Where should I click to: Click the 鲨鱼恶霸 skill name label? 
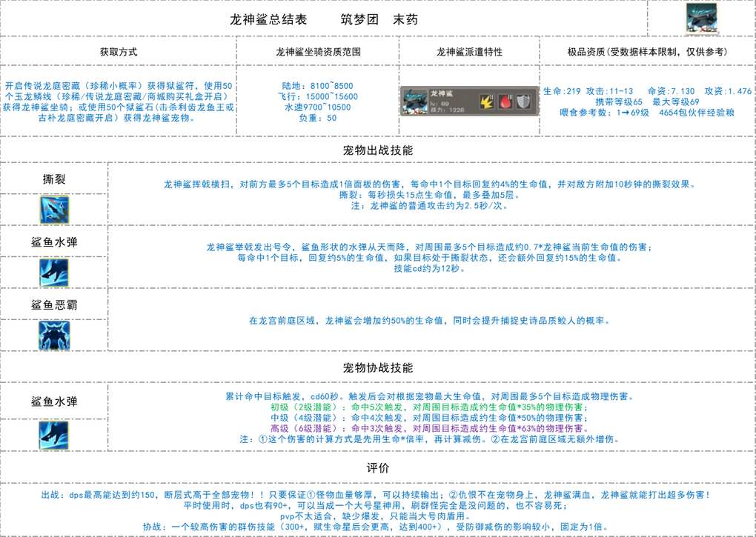pyautogui.click(x=54, y=305)
